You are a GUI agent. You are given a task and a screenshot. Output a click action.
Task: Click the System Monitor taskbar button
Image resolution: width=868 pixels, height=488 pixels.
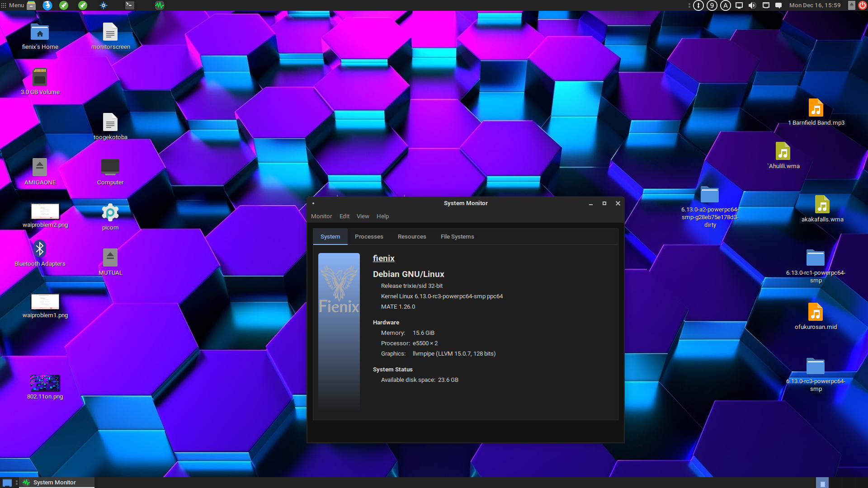tap(54, 483)
